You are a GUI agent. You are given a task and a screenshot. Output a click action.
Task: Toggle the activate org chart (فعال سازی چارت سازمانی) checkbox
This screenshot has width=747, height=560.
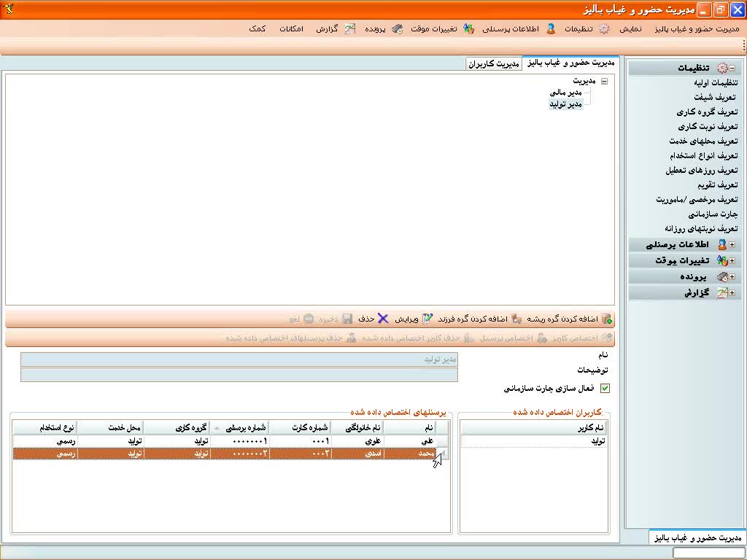[605, 389]
